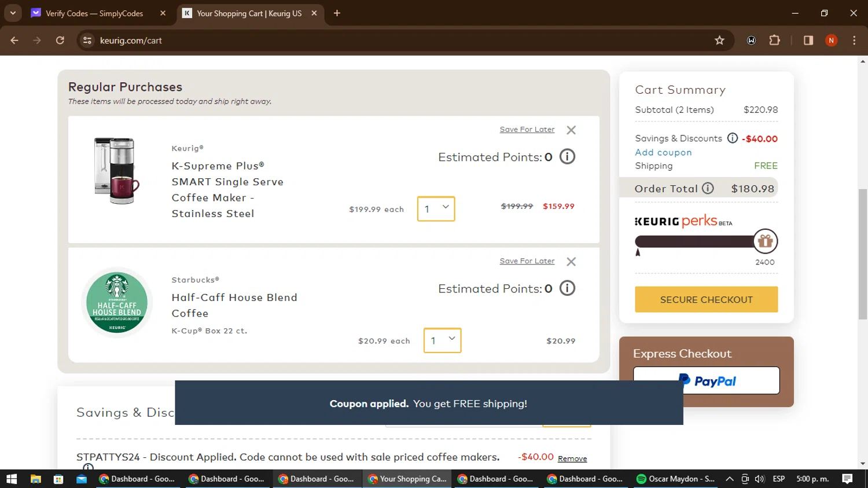
Task: Open volume control in system tray
Action: (x=760, y=479)
